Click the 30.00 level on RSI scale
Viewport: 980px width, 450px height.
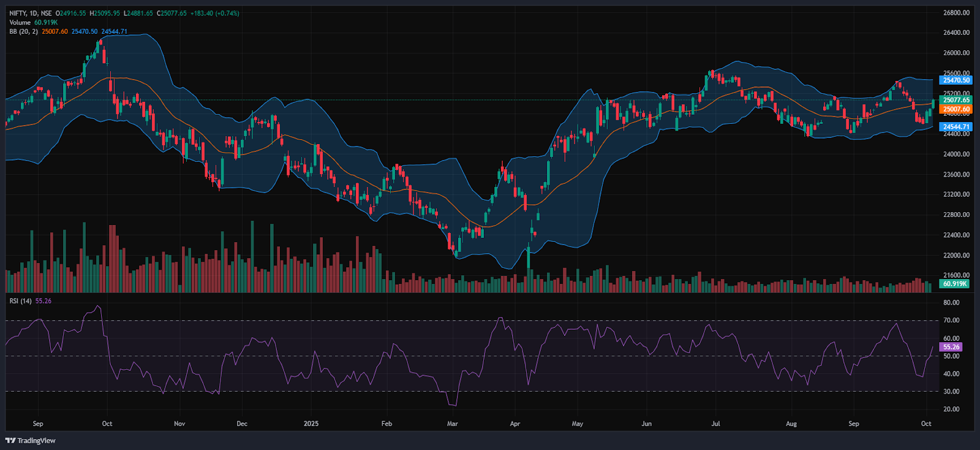[951, 392]
